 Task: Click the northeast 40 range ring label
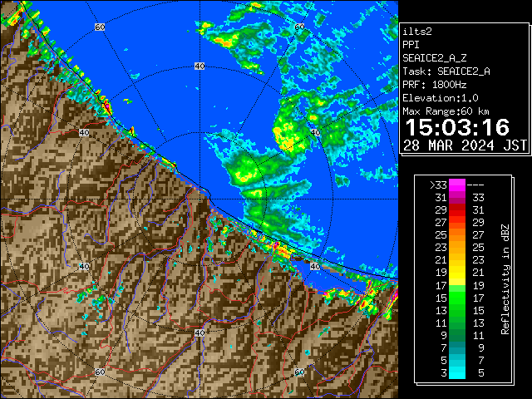coord(315,133)
